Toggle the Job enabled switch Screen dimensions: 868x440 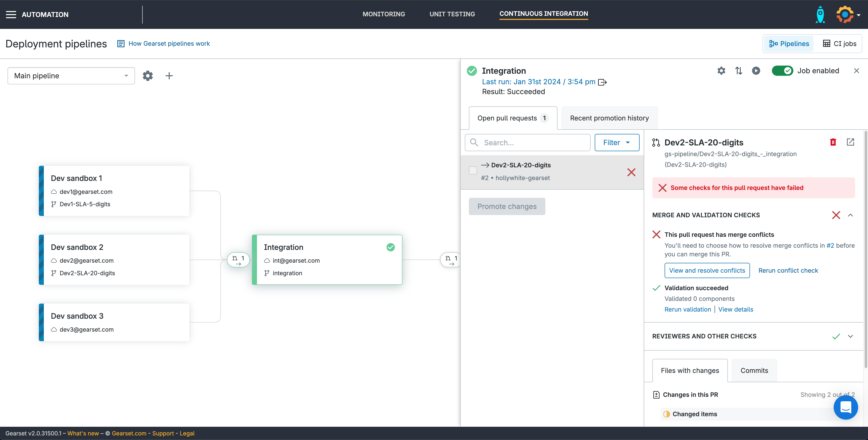[x=782, y=71]
